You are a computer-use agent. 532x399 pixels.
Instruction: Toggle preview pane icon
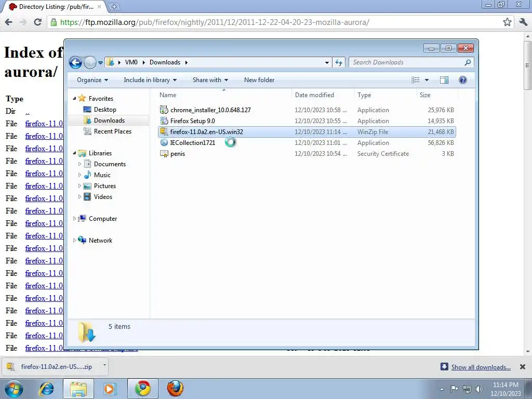coord(444,80)
